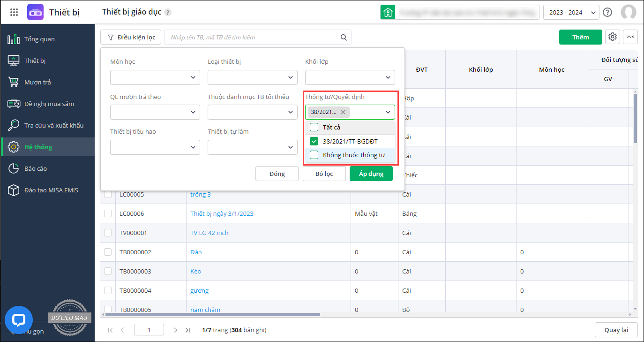Open the apps grid launcher icon
The image size is (644, 342).
tap(14, 12)
